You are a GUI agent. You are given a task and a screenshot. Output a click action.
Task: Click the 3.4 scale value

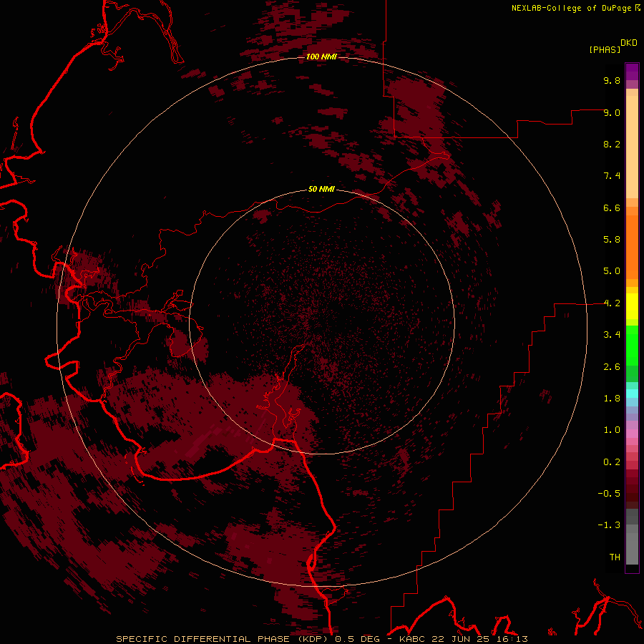point(612,335)
